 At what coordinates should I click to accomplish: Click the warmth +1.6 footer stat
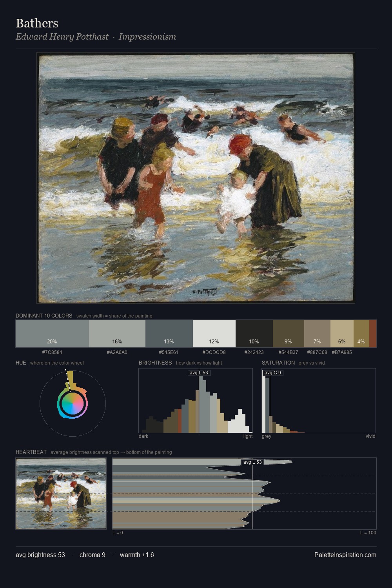pos(137,555)
